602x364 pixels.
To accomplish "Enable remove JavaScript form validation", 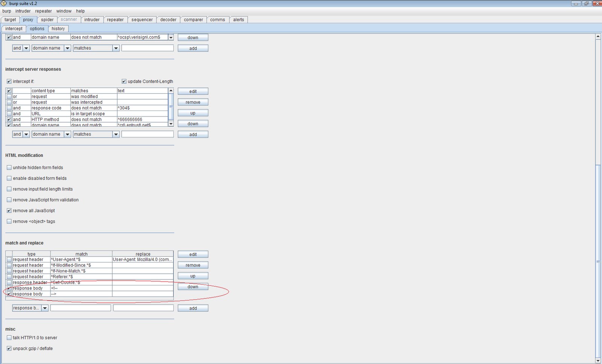I will (x=9, y=200).
